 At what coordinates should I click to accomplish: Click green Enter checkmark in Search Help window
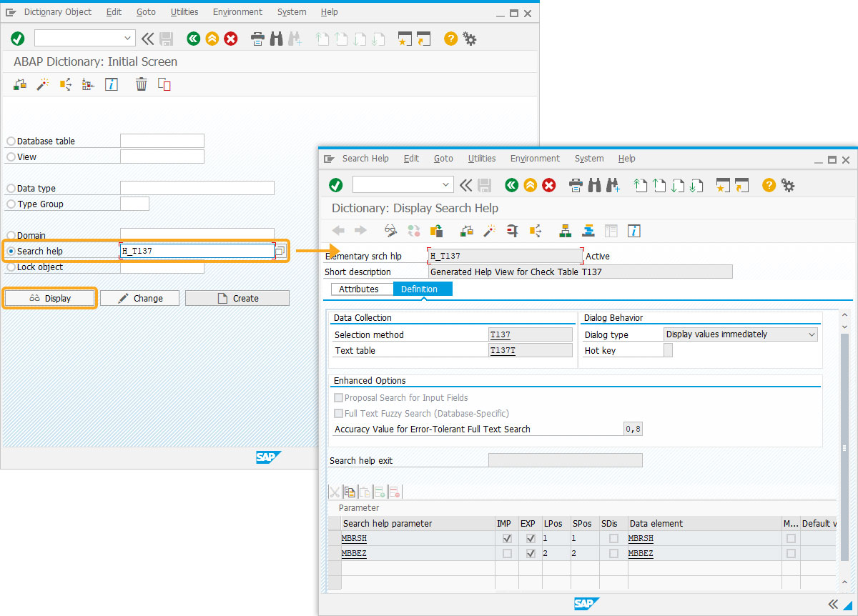pos(336,186)
